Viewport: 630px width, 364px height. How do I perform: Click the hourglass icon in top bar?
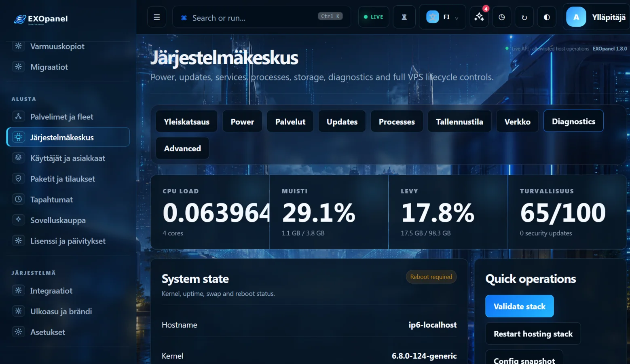(404, 17)
